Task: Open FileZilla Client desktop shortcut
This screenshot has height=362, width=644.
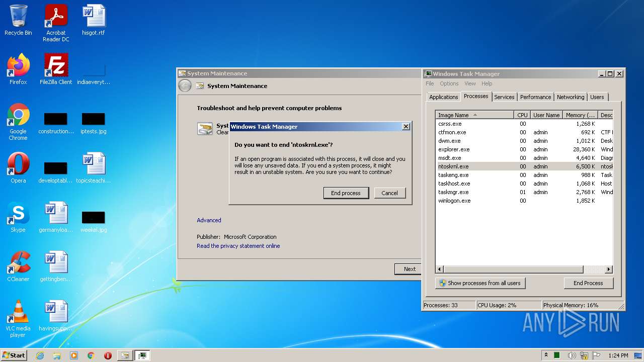Action: coord(56,69)
